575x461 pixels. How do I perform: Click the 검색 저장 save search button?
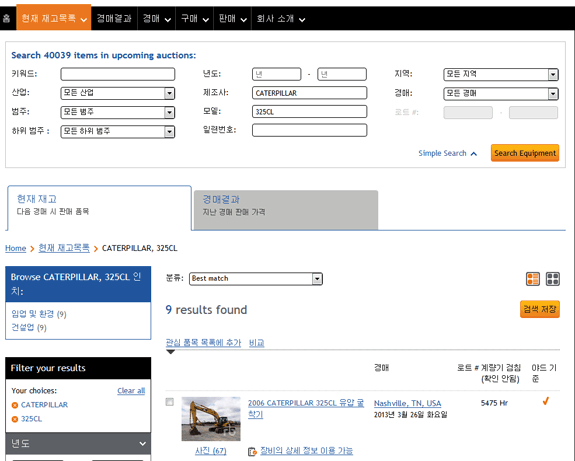pyautogui.click(x=539, y=309)
